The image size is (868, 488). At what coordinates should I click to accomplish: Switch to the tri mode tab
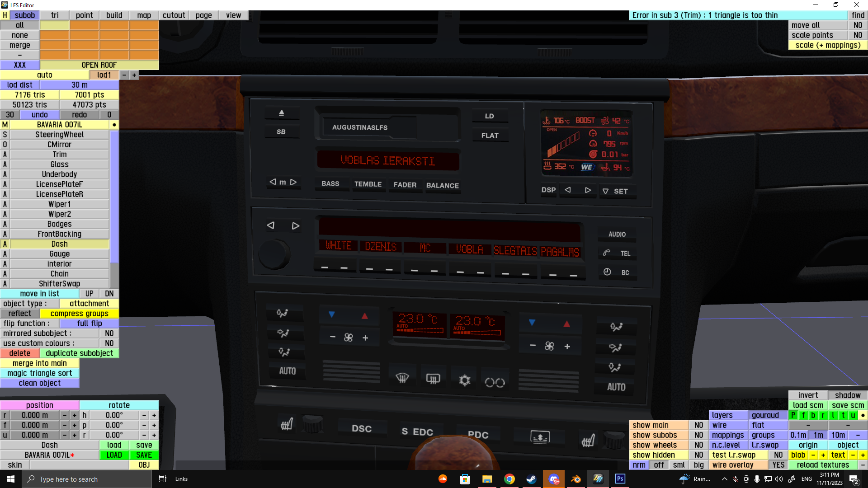(55, 15)
